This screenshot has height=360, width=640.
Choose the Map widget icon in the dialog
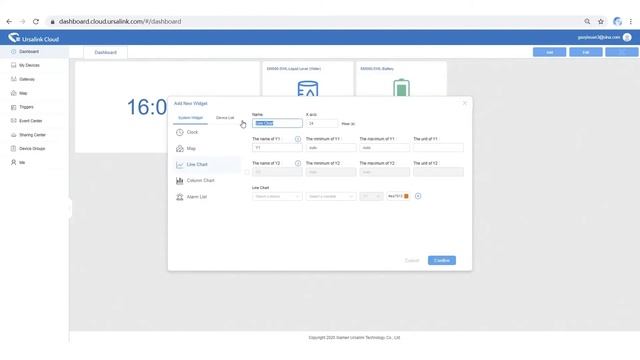click(180, 149)
